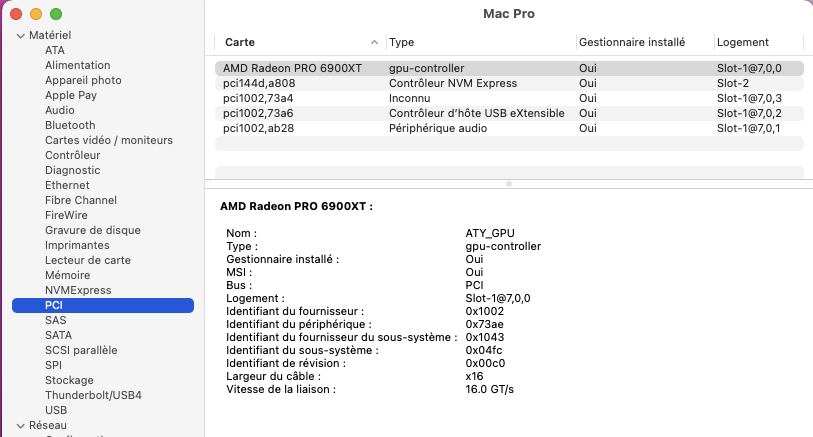Open Thunderbolt/USB4 in the sidebar

click(93, 395)
